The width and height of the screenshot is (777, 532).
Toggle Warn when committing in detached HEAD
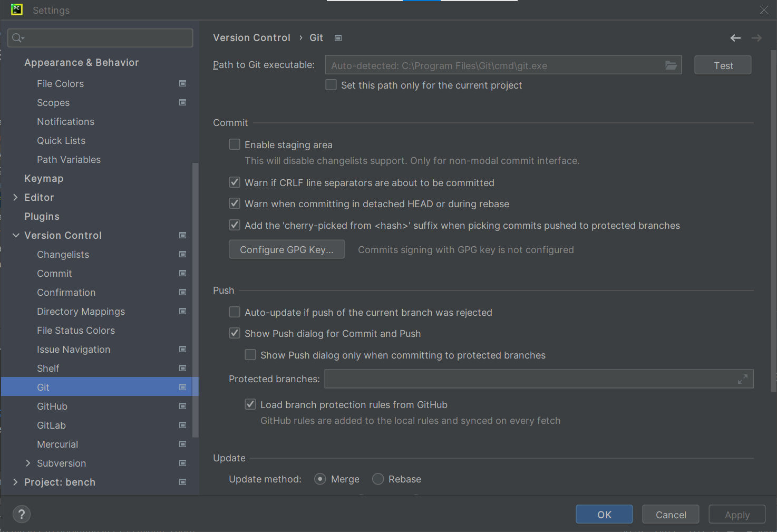pyautogui.click(x=235, y=204)
